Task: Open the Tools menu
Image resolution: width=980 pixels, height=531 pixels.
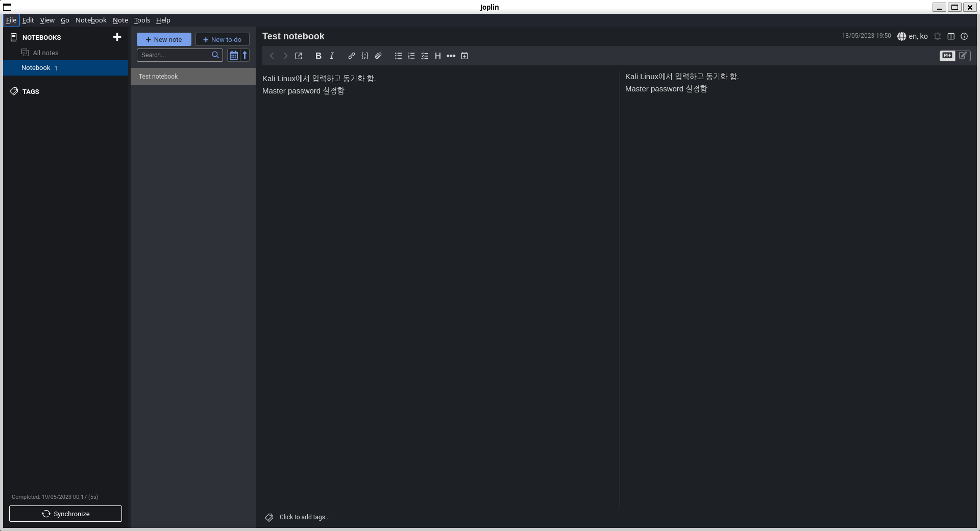Action: pyautogui.click(x=142, y=20)
